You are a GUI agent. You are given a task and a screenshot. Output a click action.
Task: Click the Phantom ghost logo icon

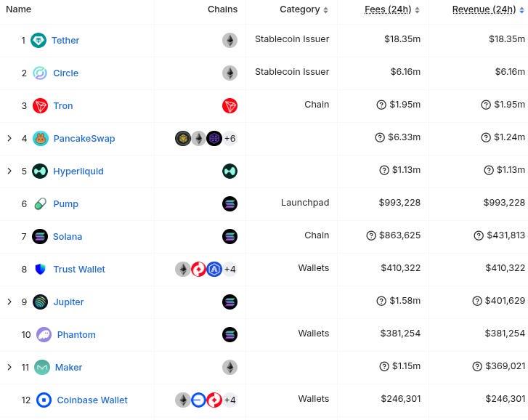coord(44,335)
